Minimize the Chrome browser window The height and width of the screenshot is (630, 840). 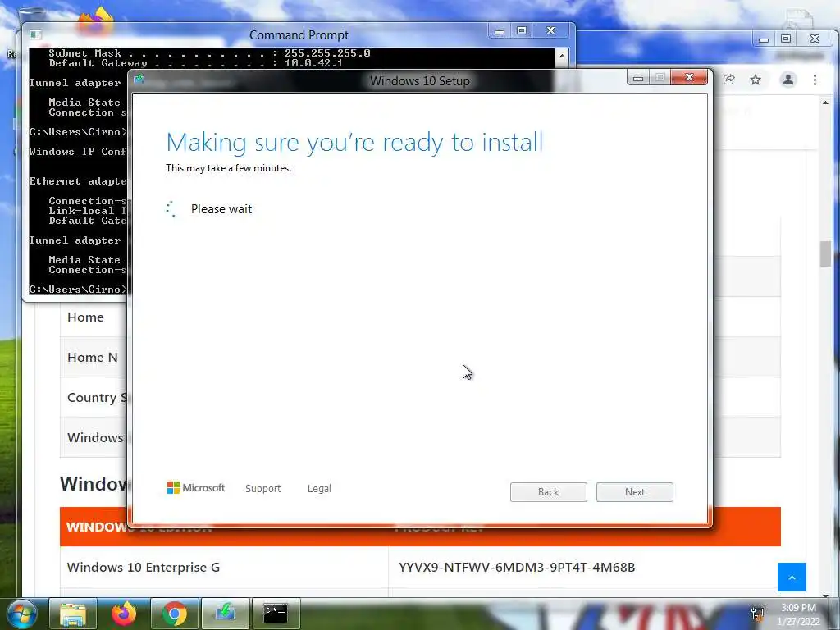[764, 39]
